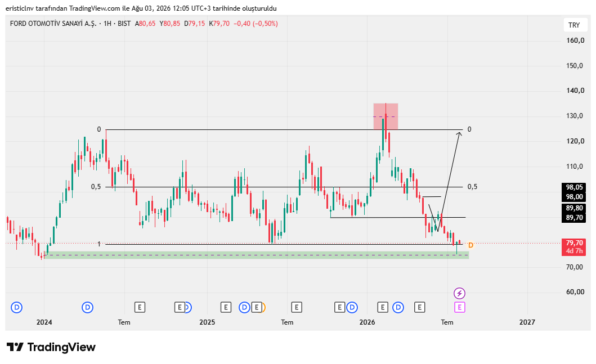The height and width of the screenshot is (364, 596).
Task: Click the blue D marker left of the orange-backed E
Action: pyautogui.click(x=244, y=307)
